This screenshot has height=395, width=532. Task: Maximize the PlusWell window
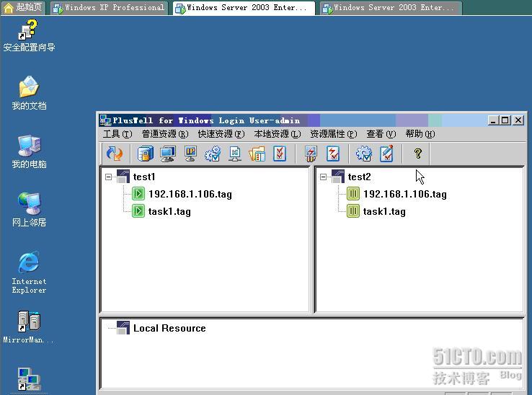pyautogui.click(x=505, y=120)
